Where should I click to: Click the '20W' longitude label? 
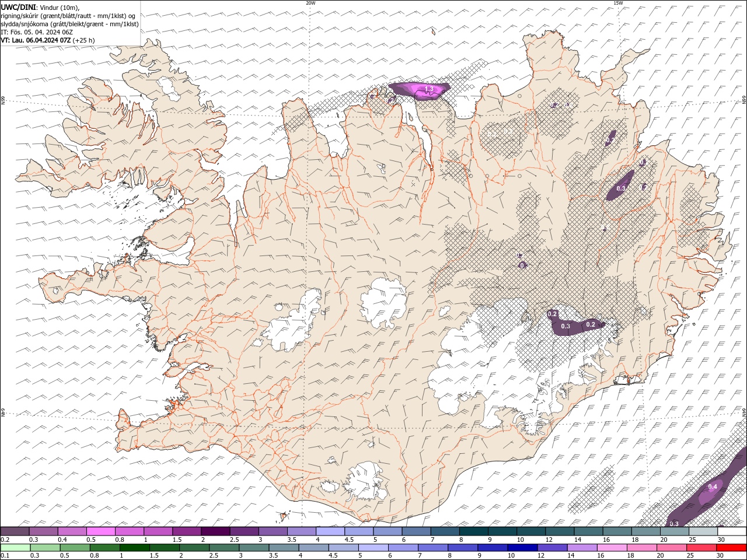310,3
